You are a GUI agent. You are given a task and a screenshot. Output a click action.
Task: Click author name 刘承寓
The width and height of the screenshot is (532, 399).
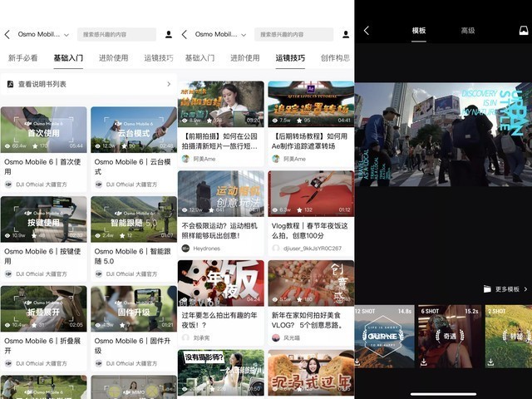coord(201,338)
